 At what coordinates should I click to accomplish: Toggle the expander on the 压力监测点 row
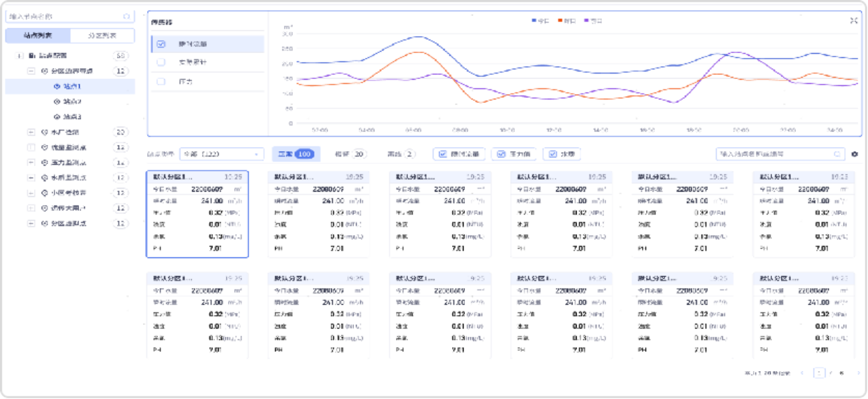point(31,163)
